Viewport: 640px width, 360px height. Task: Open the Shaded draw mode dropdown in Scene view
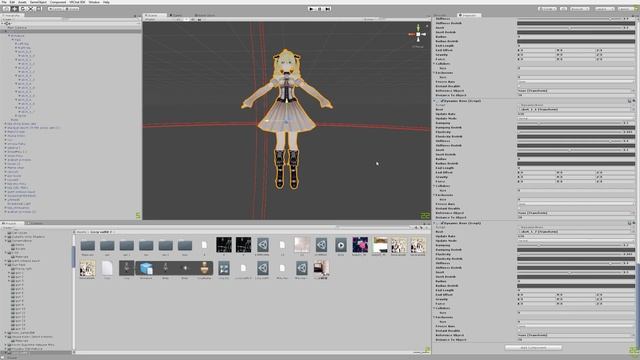157,19
